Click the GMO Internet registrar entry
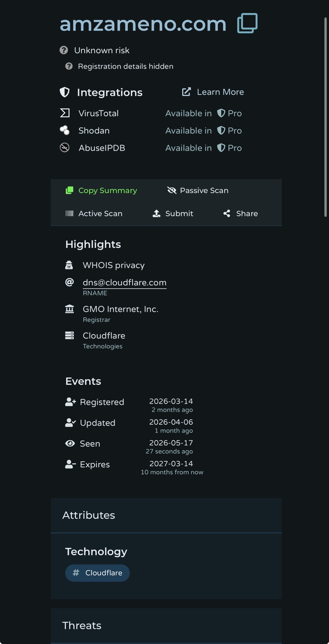Viewport: 329px width, 644px height. (120, 309)
